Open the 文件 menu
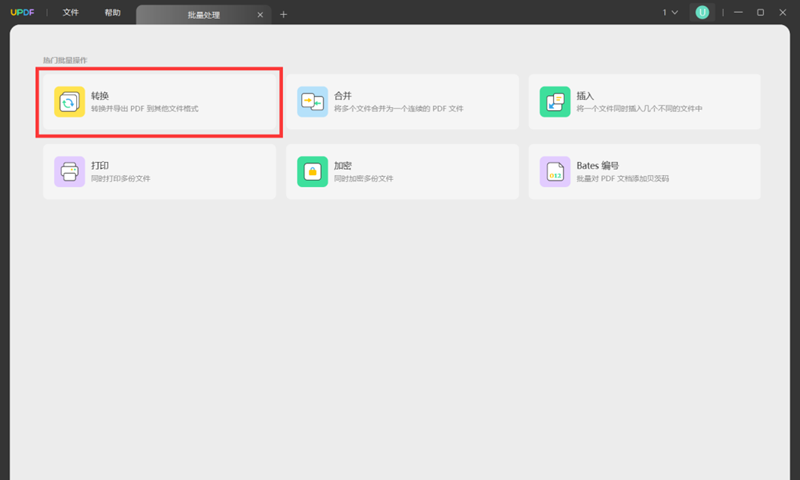 point(70,12)
